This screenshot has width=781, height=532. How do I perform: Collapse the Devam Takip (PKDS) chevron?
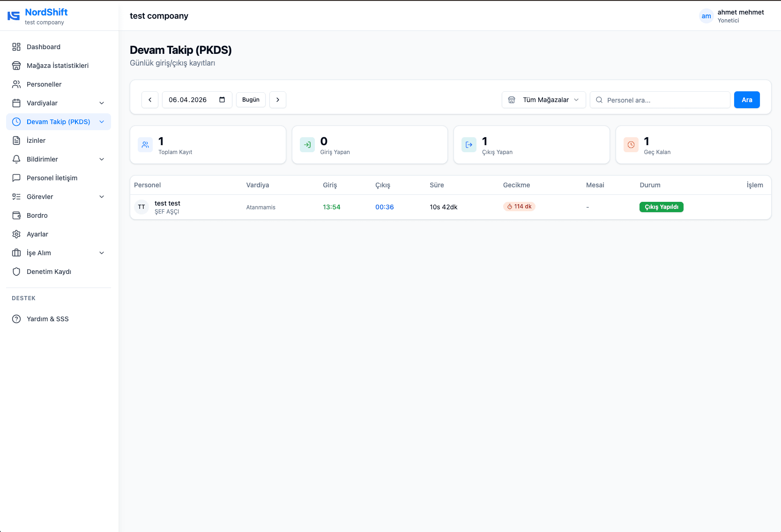click(x=102, y=122)
